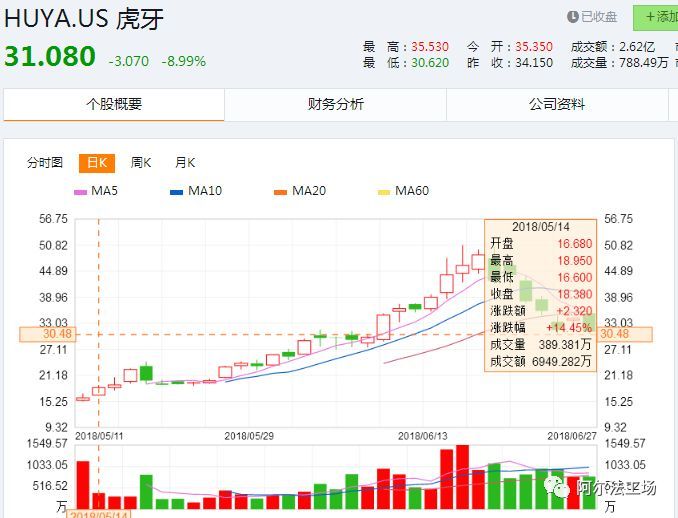Open the 个股概要 tab
Screen dimensions: 678x518
tap(114, 104)
